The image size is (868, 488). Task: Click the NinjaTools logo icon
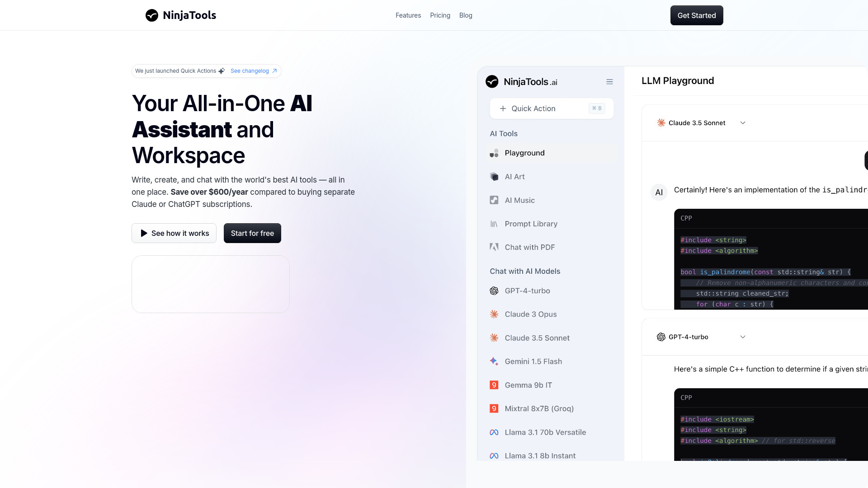click(151, 15)
